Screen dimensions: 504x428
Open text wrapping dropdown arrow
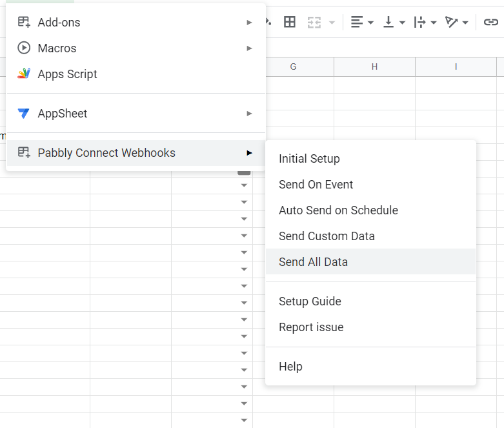434,23
